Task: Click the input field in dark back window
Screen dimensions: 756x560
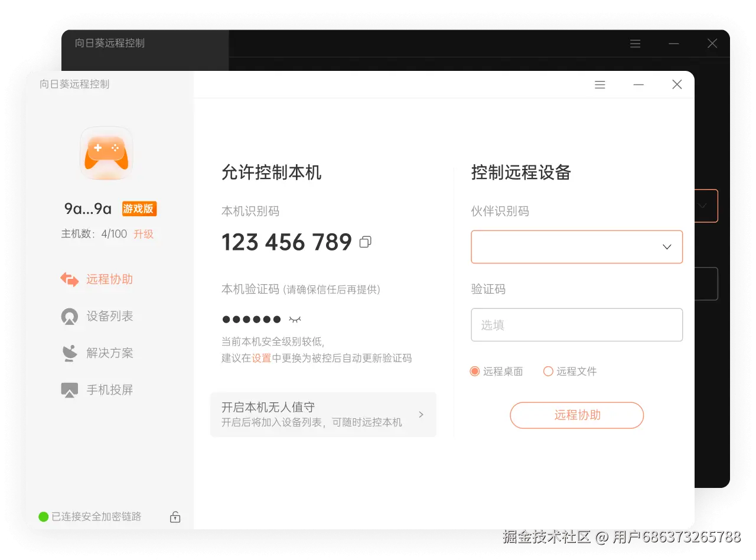Action: (706, 284)
